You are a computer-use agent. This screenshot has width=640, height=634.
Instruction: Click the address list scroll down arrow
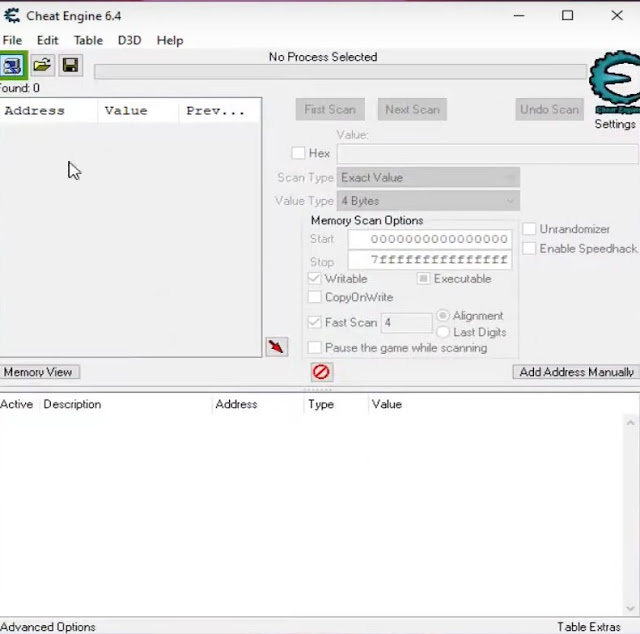pos(631,608)
